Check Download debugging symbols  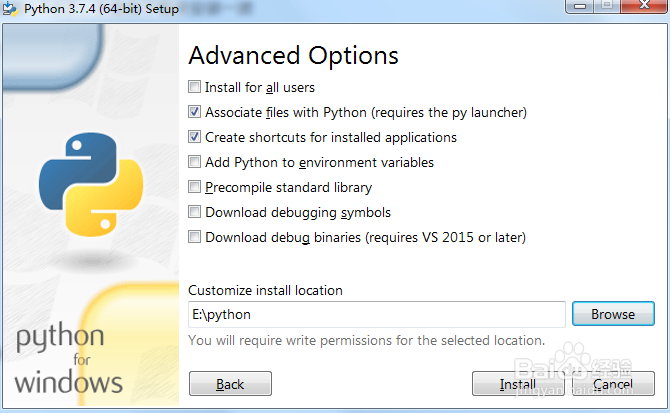point(195,212)
